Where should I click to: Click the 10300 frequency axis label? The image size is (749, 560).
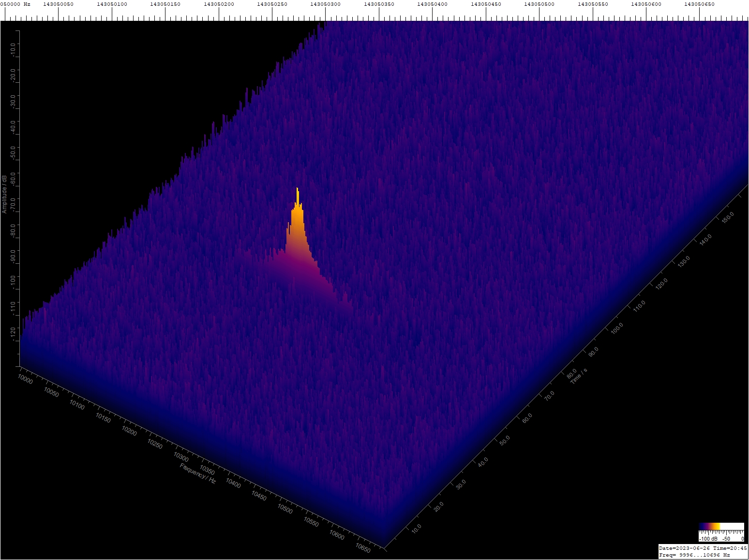[181, 456]
